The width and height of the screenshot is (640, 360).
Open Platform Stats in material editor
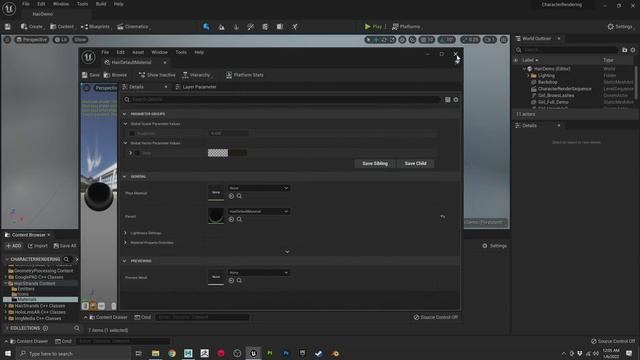point(244,75)
